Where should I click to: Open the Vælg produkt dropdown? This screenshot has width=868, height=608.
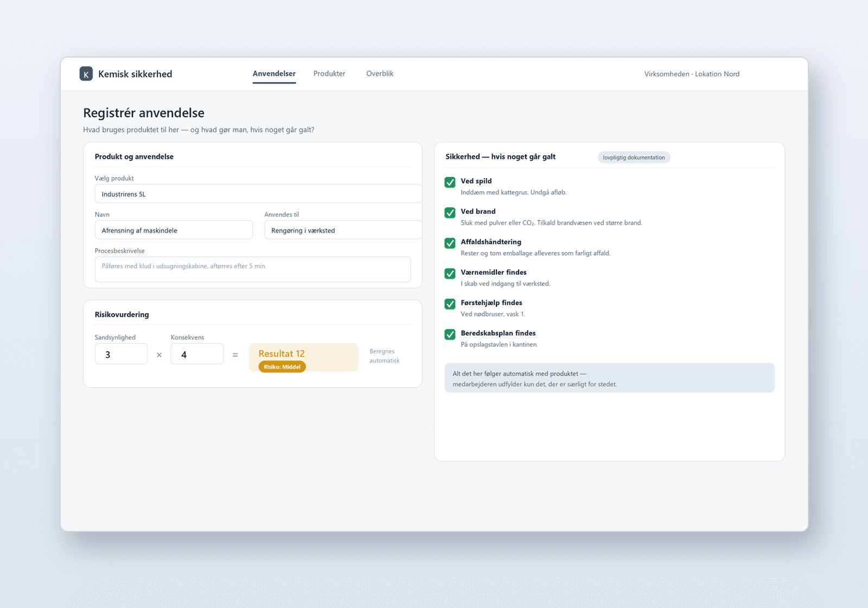(x=258, y=194)
